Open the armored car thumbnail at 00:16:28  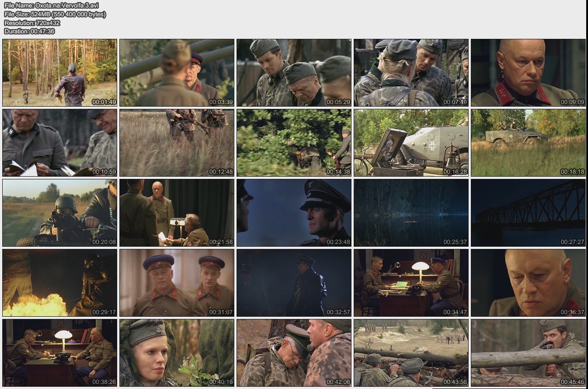411,143
